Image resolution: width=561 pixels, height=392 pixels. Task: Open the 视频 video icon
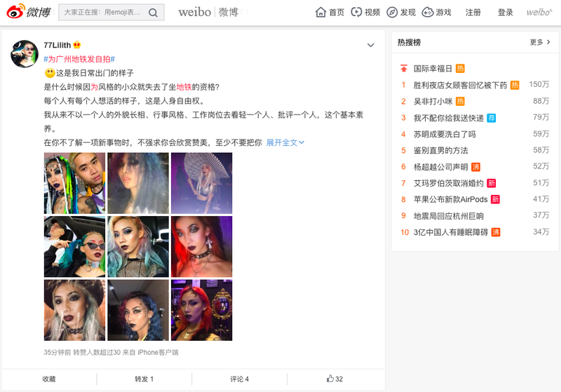pyautogui.click(x=356, y=12)
